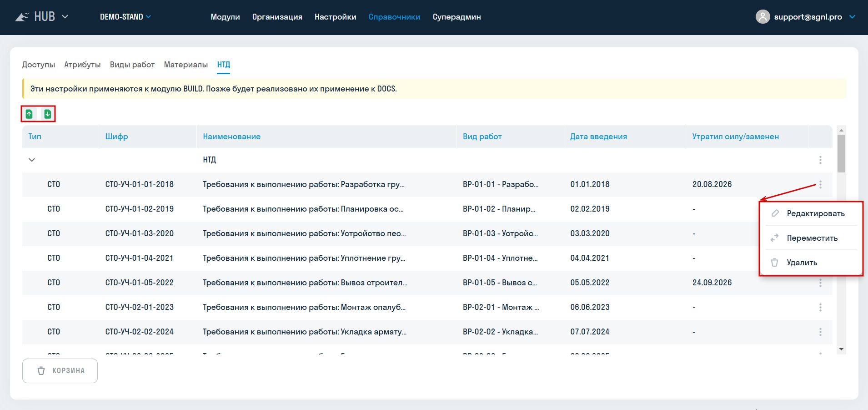The image size is (868, 410).
Task: Click the date cell 24.09.2026
Action: tap(712, 283)
